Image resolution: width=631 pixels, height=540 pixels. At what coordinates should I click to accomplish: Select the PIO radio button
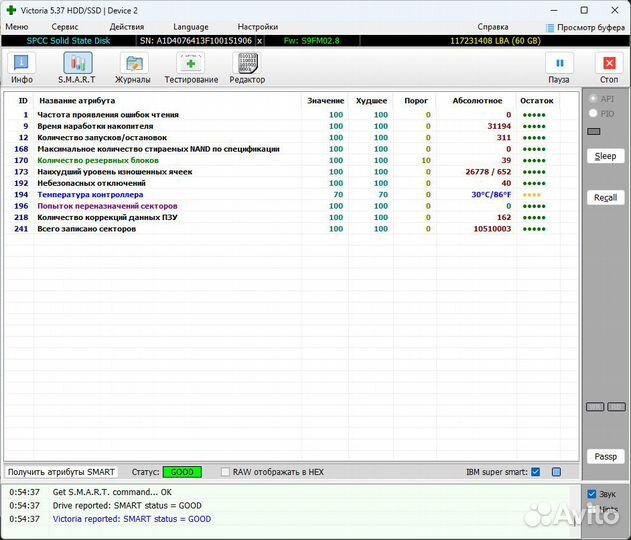593,114
